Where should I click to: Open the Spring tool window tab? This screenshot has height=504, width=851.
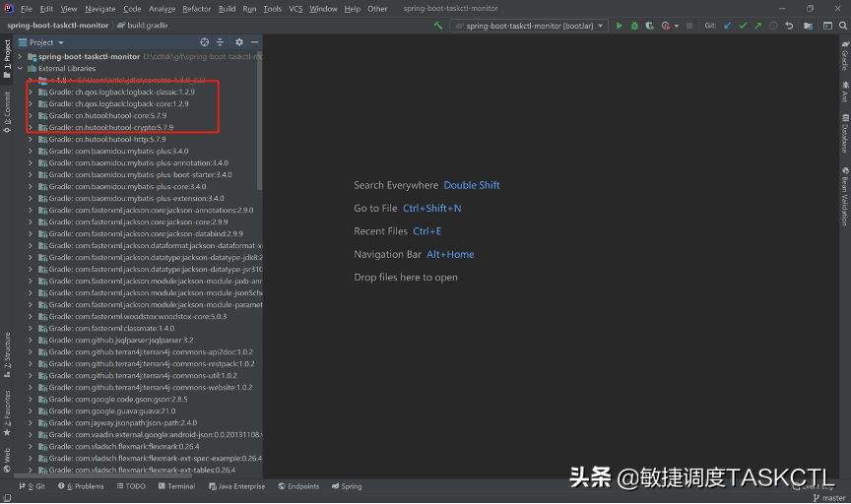(347, 486)
